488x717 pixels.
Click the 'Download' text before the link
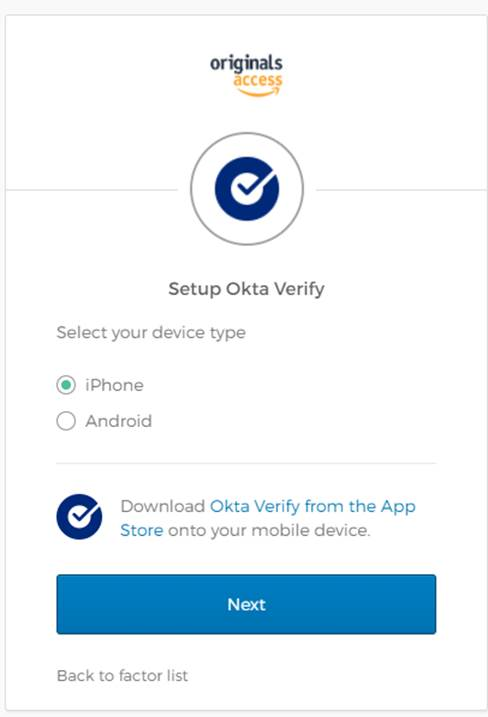(162, 506)
